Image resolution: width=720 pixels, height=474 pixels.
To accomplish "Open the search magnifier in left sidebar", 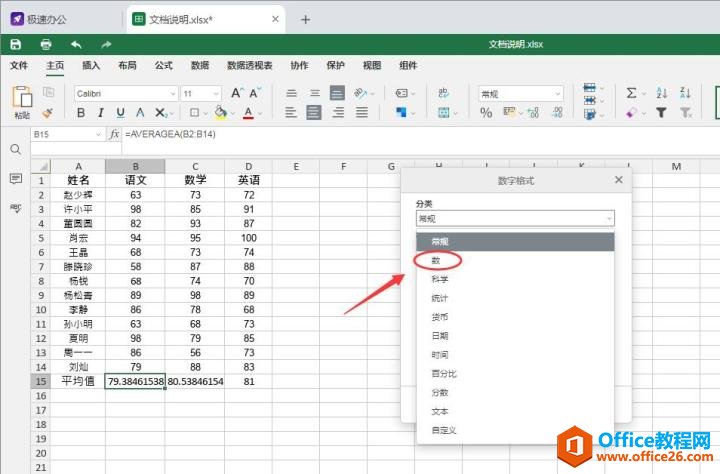I will tap(16, 149).
